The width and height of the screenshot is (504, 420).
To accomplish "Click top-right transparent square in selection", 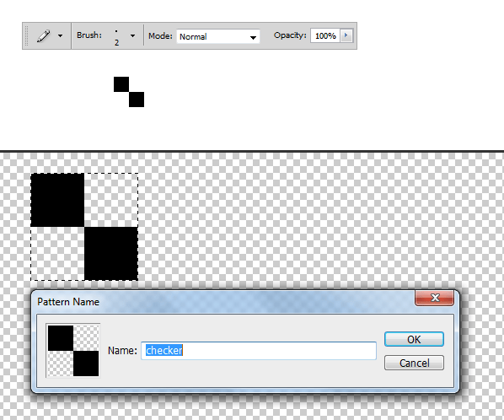I will coord(111,200).
